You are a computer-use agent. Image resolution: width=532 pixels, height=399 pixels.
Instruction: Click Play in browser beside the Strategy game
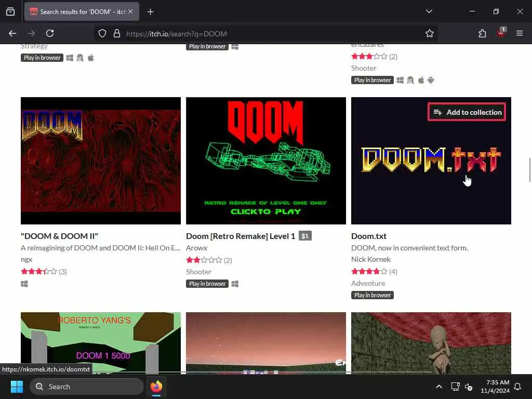pos(42,58)
